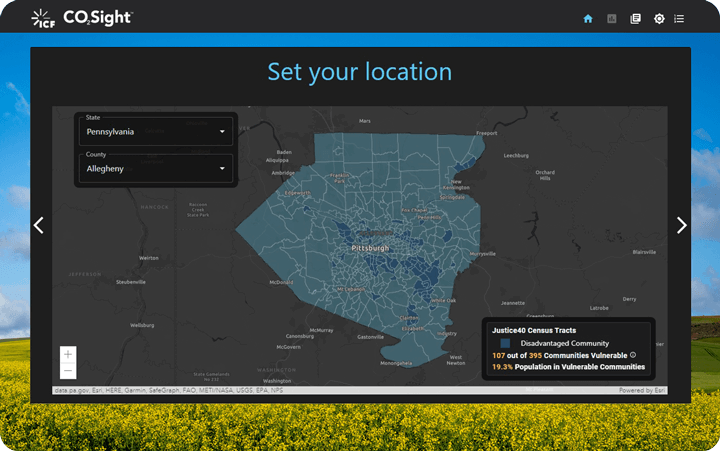This screenshot has height=451, width=720.
Task: Expand the State dropdown arrow
Action: pyautogui.click(x=222, y=131)
